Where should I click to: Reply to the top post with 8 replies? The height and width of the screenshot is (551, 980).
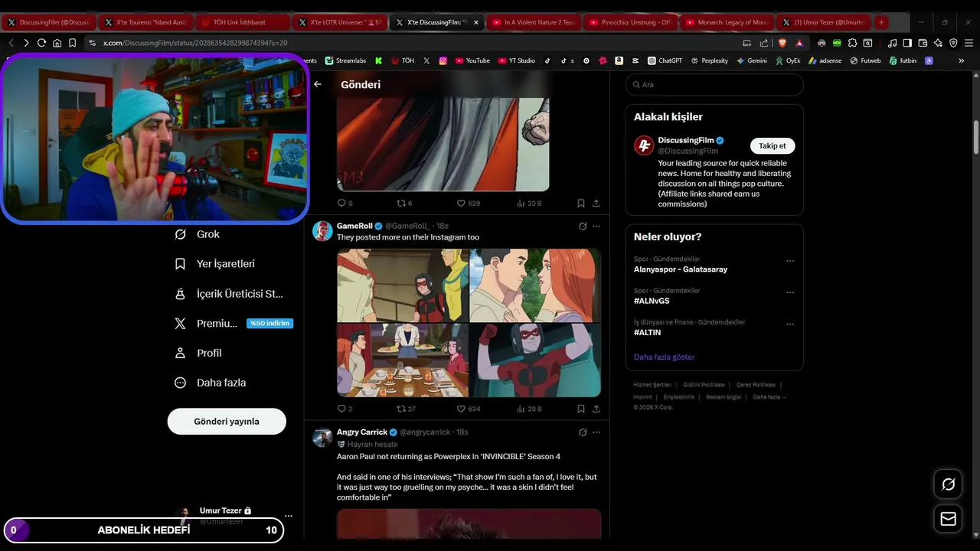345,204
